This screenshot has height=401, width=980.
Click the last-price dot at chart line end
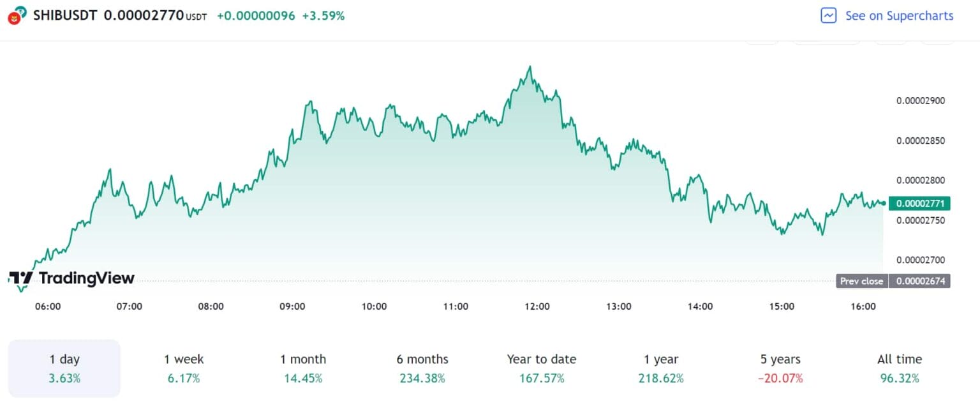tap(883, 203)
